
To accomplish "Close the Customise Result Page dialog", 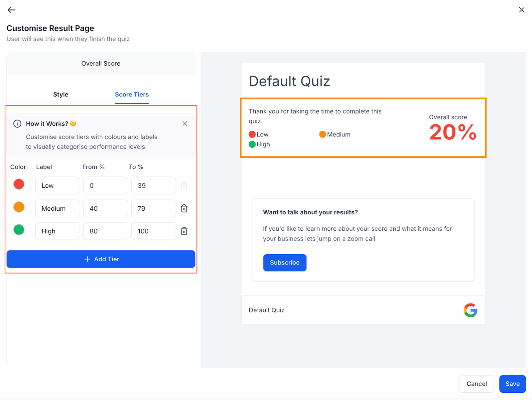I will (x=521, y=10).
